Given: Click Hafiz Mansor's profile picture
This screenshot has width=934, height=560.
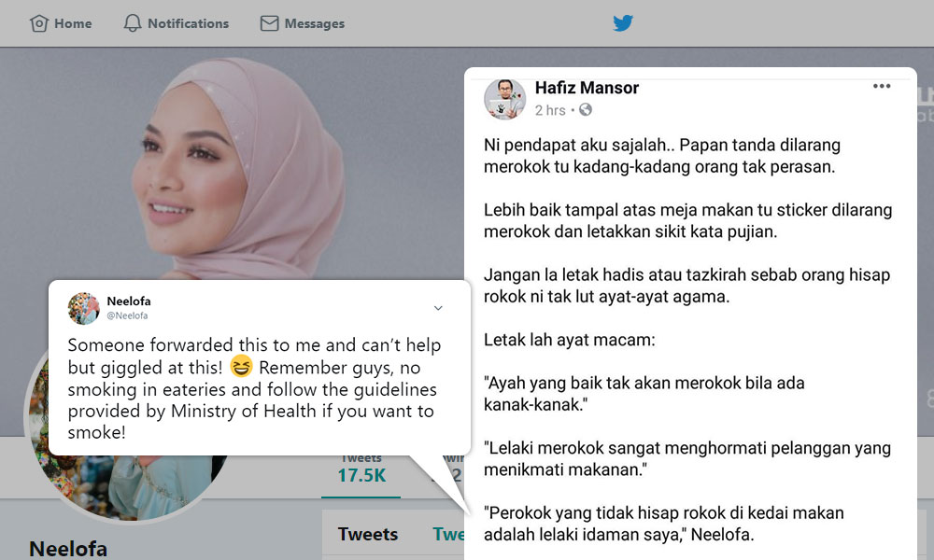Looking at the screenshot, I should point(504,99).
